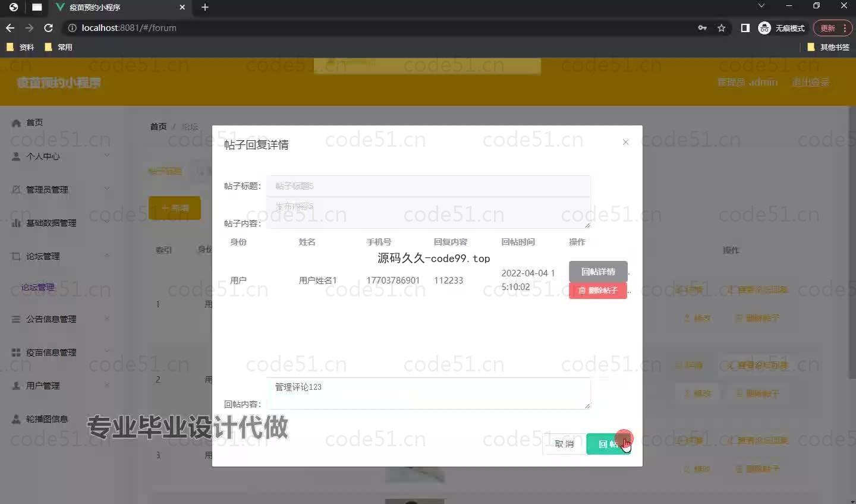The height and width of the screenshot is (504, 856).
Task: Click the 回帖时间 column header
Action: (518, 242)
